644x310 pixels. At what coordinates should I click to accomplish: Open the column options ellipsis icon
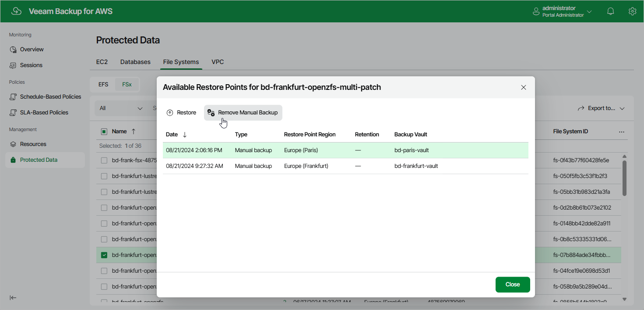click(622, 132)
